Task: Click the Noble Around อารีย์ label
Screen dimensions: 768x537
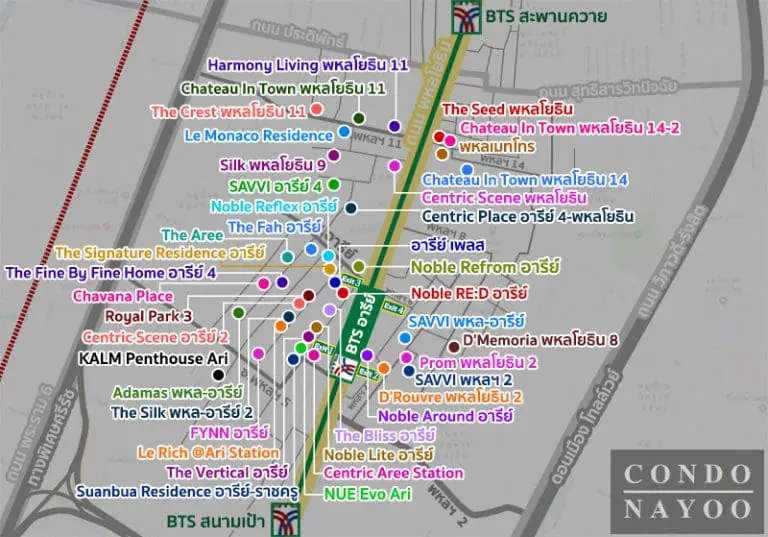Action: tap(445, 416)
